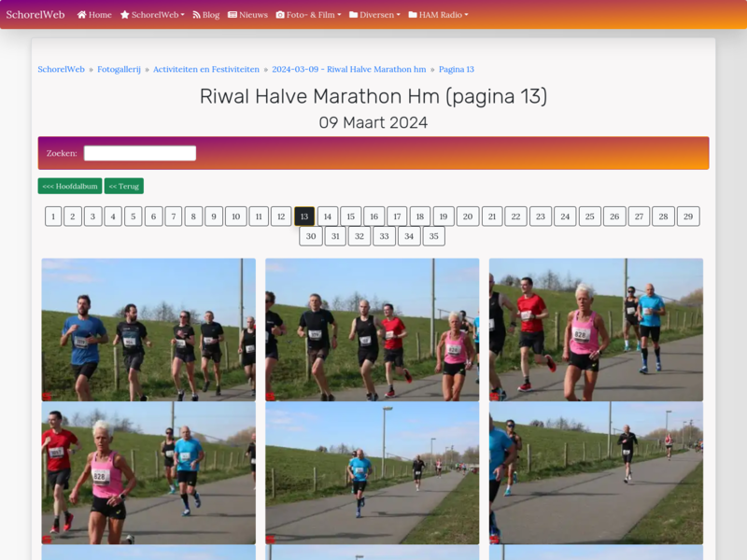Expand the HAM Radio dropdown caret
This screenshot has width=747, height=560.
pyautogui.click(x=466, y=15)
